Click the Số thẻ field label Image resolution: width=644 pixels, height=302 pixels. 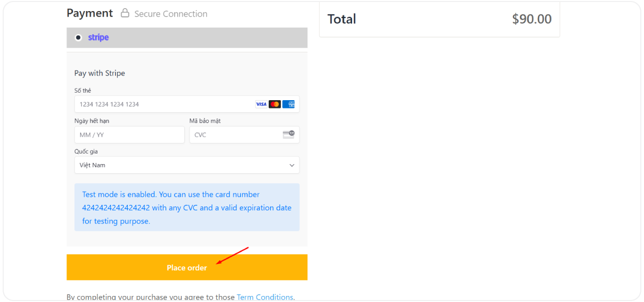point(83,91)
